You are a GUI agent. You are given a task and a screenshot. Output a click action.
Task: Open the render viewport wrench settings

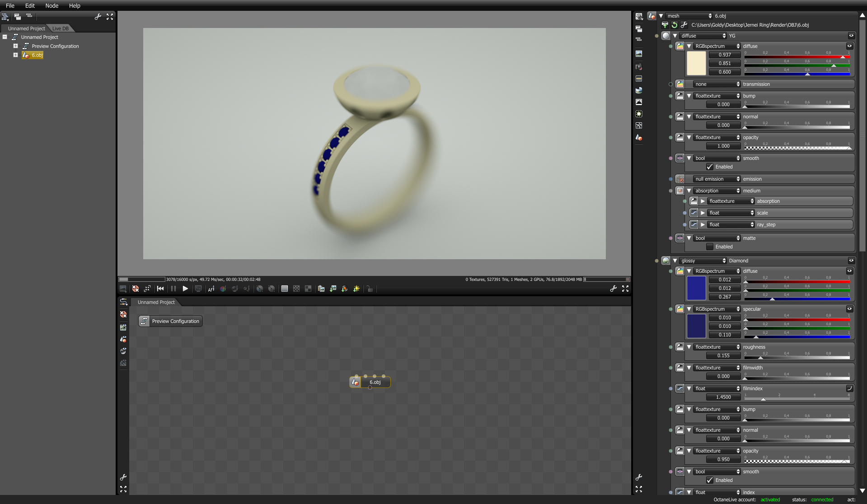coord(613,289)
